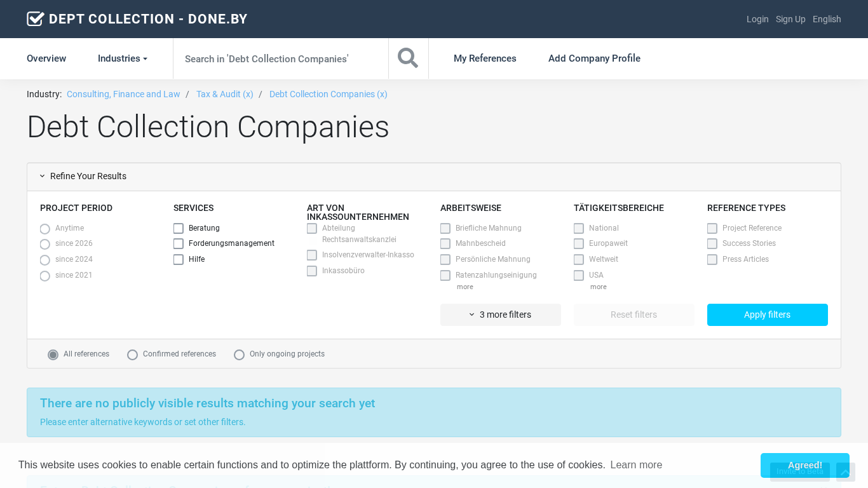Select Only ongoing projects radio option
Screen dimensions: 868x488
[239, 355]
